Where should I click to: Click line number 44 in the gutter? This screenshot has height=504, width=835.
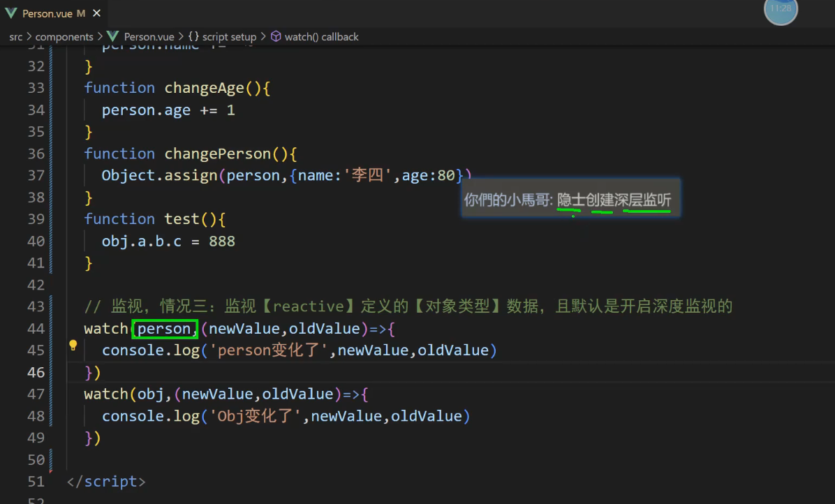click(36, 328)
